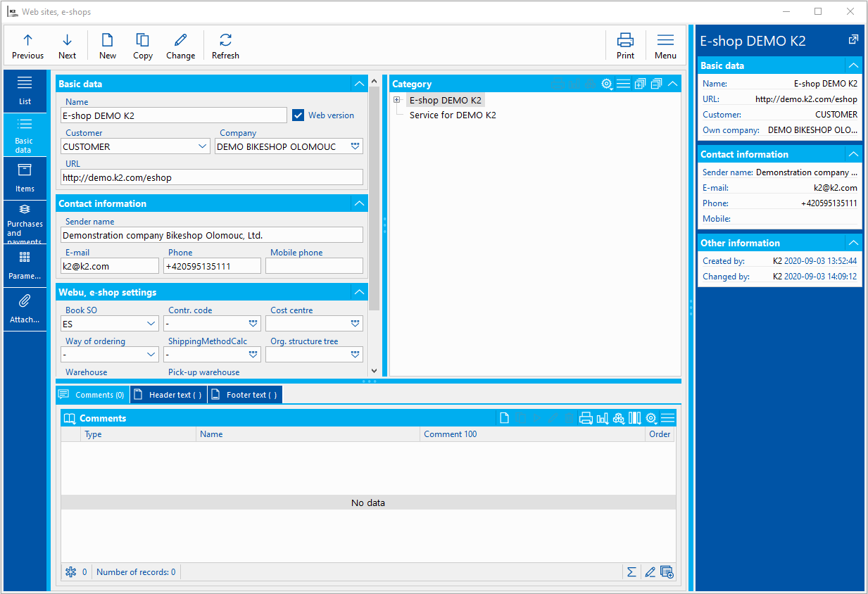Print the Comments list
The height and width of the screenshot is (594, 868).
pyautogui.click(x=586, y=418)
